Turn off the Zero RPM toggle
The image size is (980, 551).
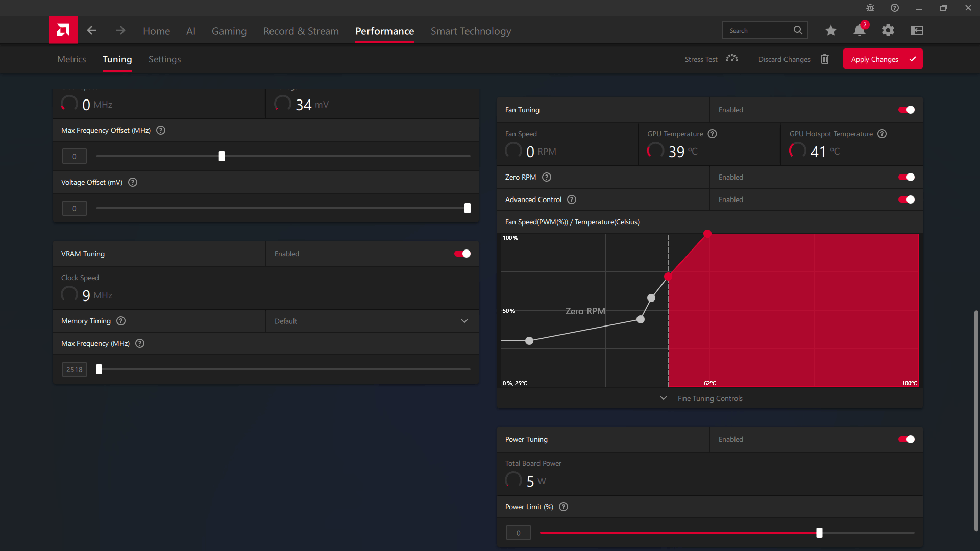[906, 177]
